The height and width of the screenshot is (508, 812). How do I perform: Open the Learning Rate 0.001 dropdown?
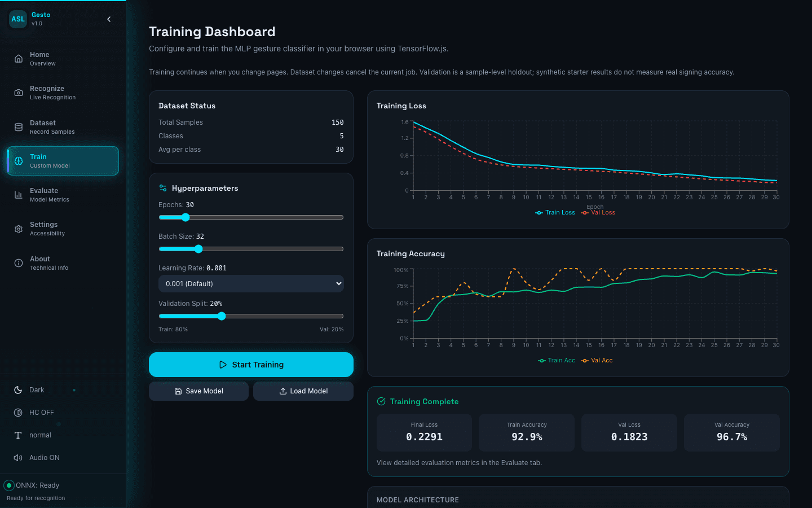click(251, 283)
